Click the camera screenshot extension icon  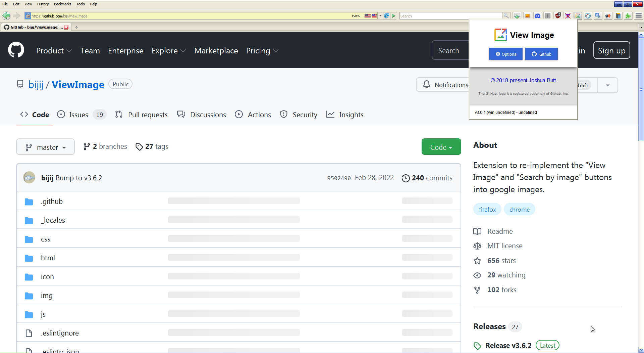[537, 16]
